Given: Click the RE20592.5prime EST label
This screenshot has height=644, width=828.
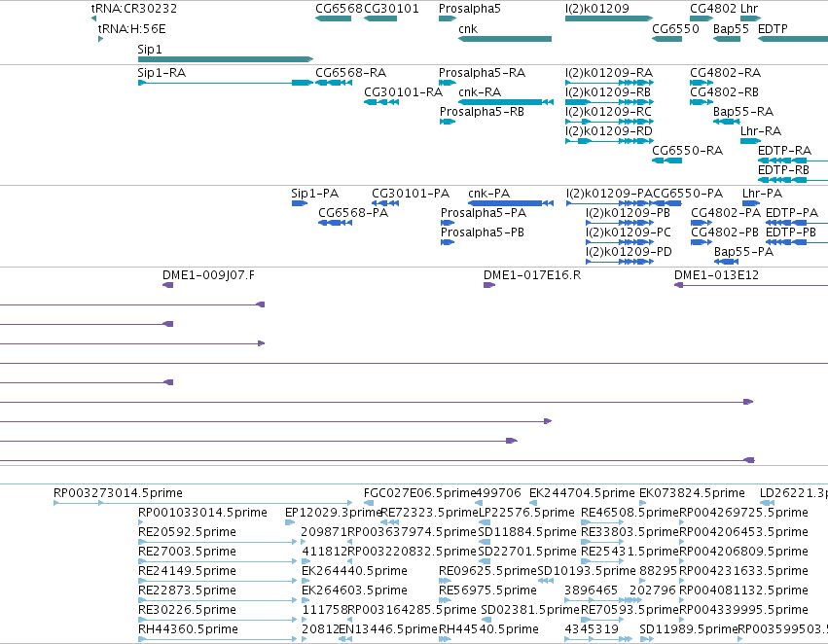Looking at the screenshot, I should coord(187,533).
